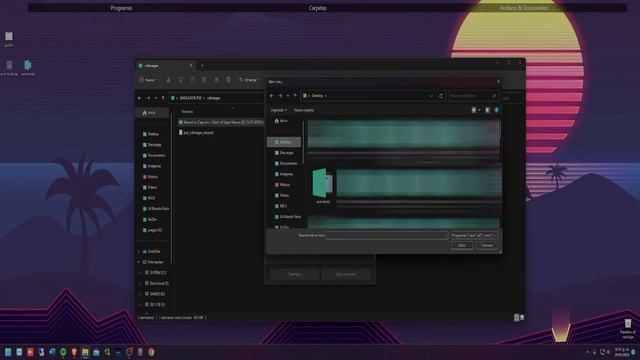Click the taskbar magnifier search icon
Viewport: 640px width, 360px height.
coord(107,352)
